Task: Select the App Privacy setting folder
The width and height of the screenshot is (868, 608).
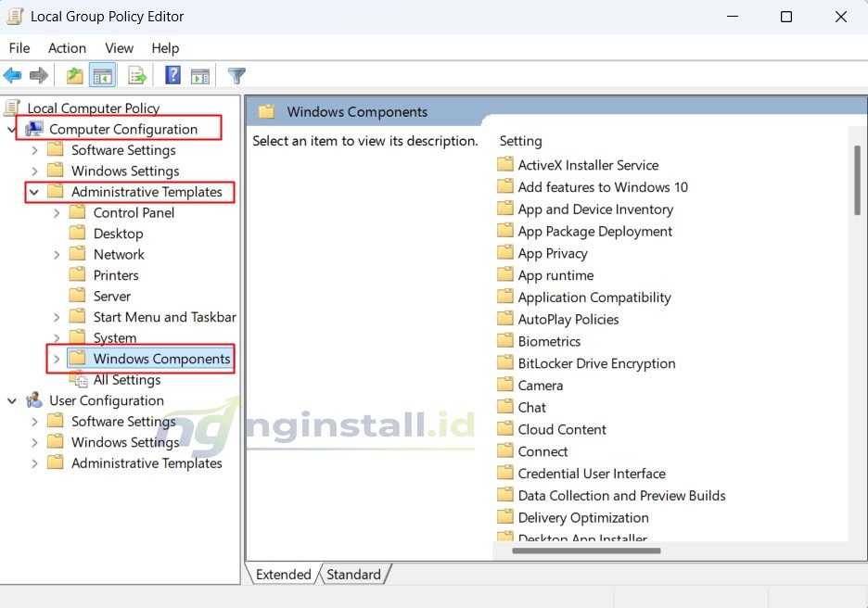Action: point(553,252)
